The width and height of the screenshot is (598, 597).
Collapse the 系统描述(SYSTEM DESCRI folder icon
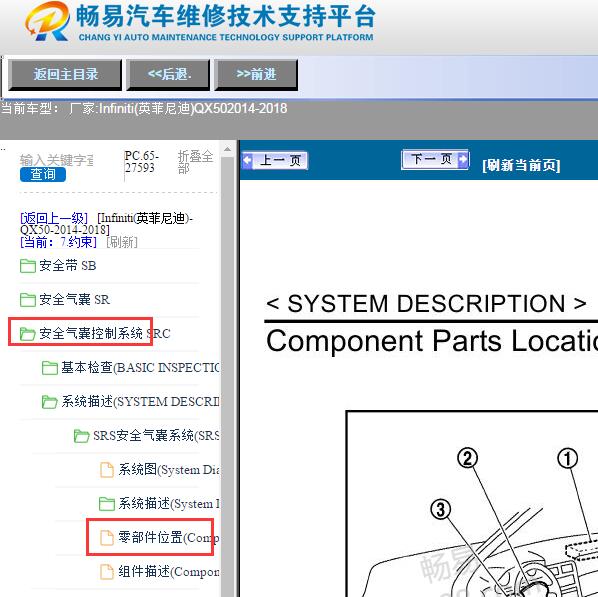(50, 402)
